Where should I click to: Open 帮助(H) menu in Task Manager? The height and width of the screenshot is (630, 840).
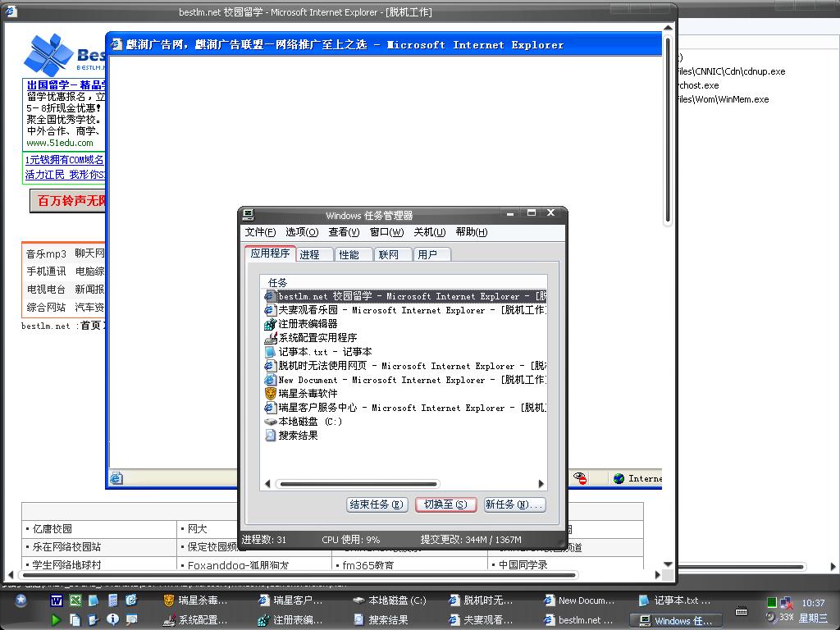tap(472, 232)
